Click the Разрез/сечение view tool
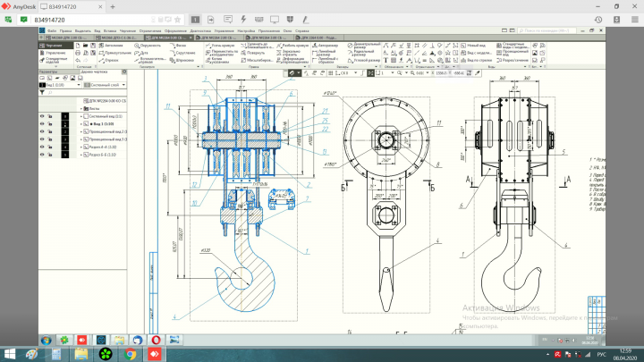 coord(513,61)
